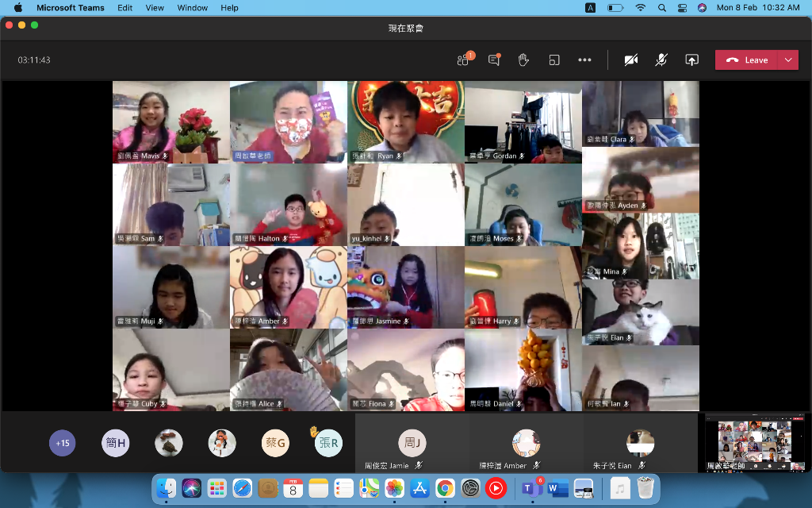Open breakout rooms from the toolbar
The image size is (812, 508).
[554, 60]
